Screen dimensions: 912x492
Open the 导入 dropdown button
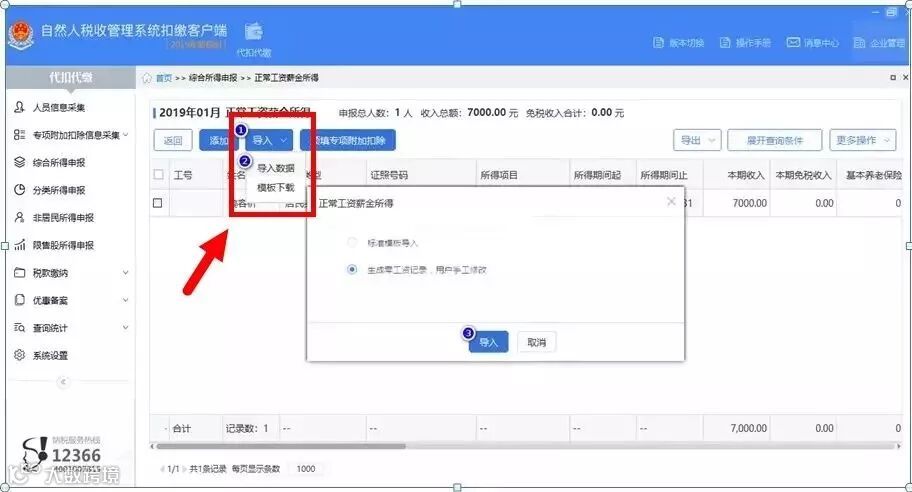click(269, 140)
